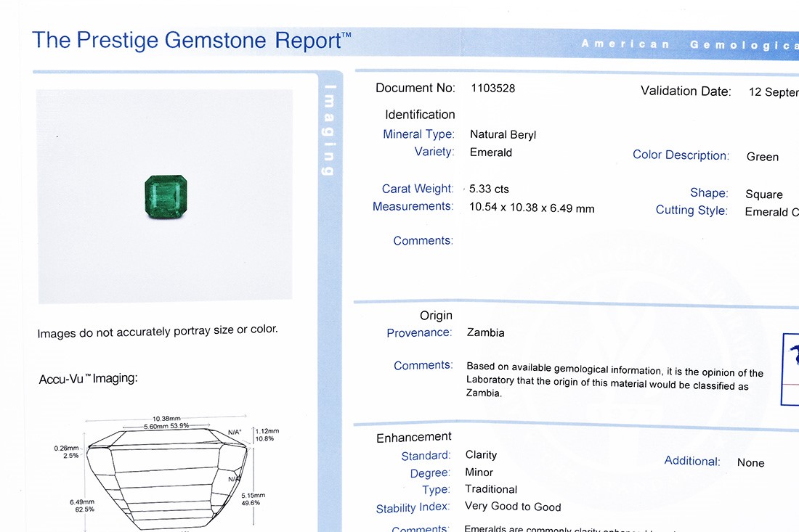Click the 'Shape:' label
This screenshot has width=799, height=532.
(709, 193)
